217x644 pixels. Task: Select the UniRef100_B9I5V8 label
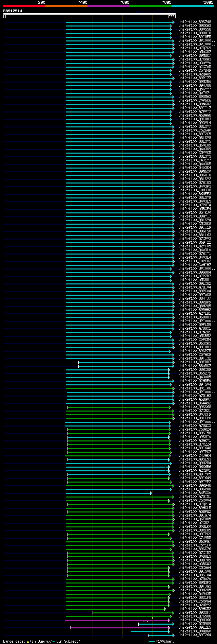pos(195,572)
